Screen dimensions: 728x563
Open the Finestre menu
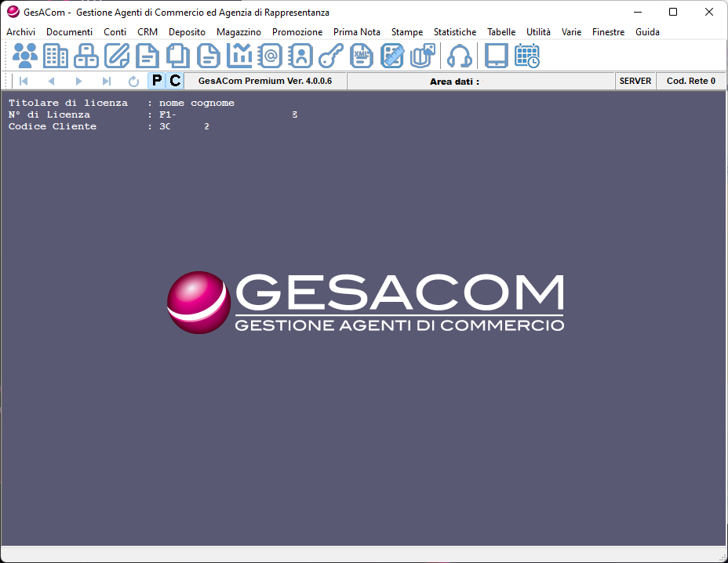click(609, 32)
